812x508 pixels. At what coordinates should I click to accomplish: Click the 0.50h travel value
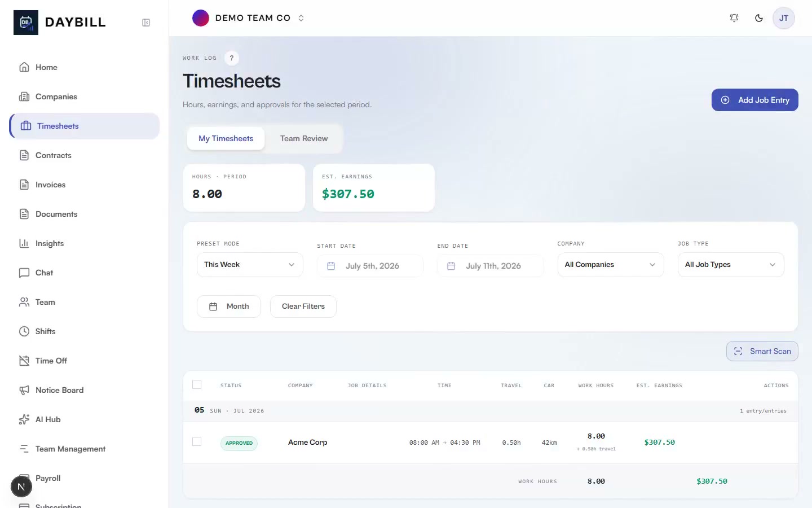tap(511, 443)
